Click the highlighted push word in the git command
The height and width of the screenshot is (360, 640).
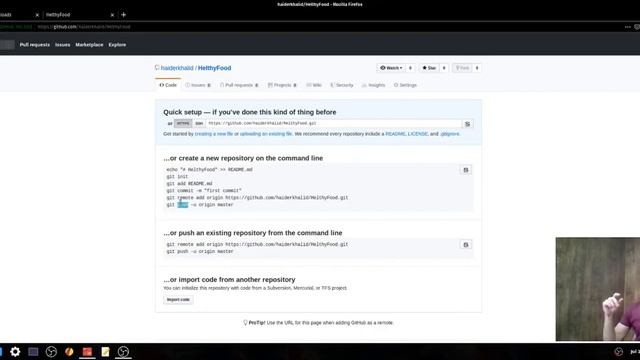[182, 204]
